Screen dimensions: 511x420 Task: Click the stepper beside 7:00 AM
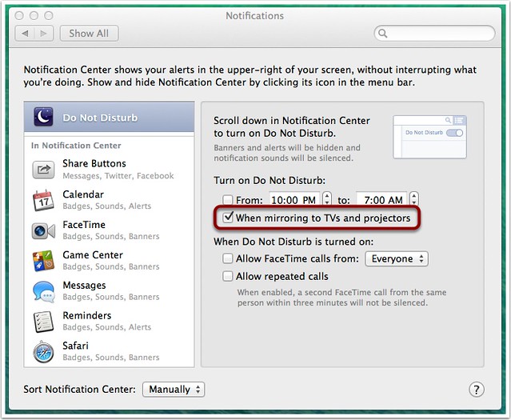(414, 198)
